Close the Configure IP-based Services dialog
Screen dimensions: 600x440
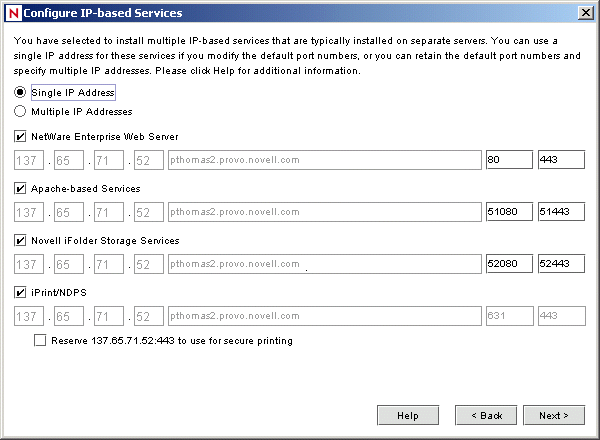(583, 12)
